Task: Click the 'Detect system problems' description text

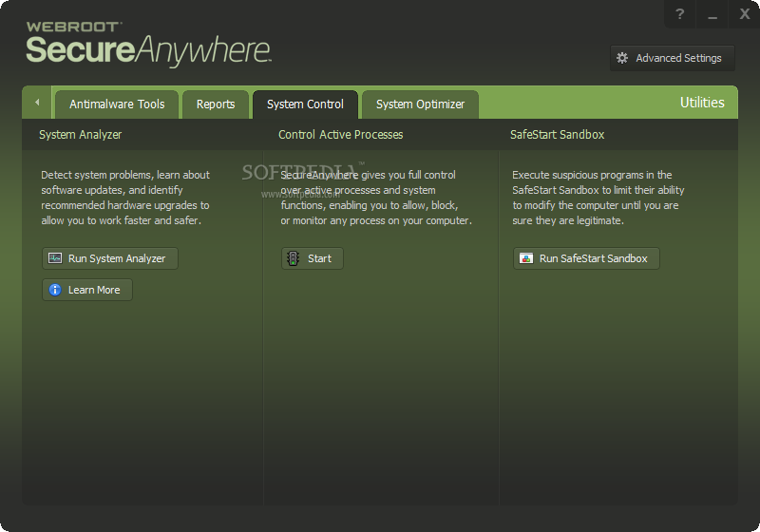Action: [125, 198]
